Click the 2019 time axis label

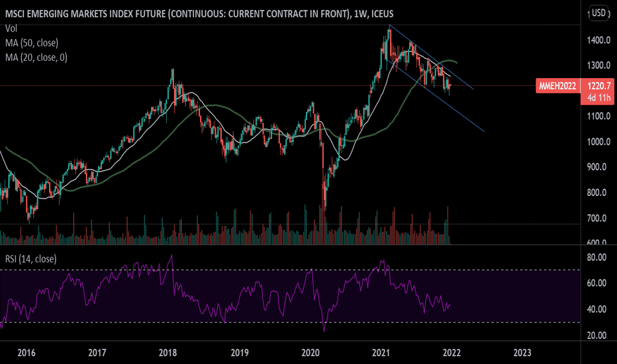(x=239, y=353)
